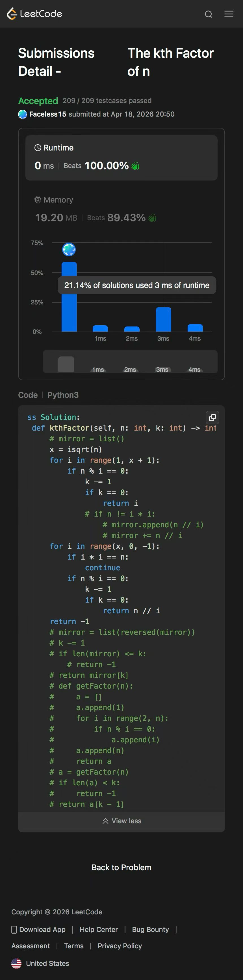The image size is (243, 980).
Task: Click clapping hands icon after 89.43%
Action: [152, 218]
